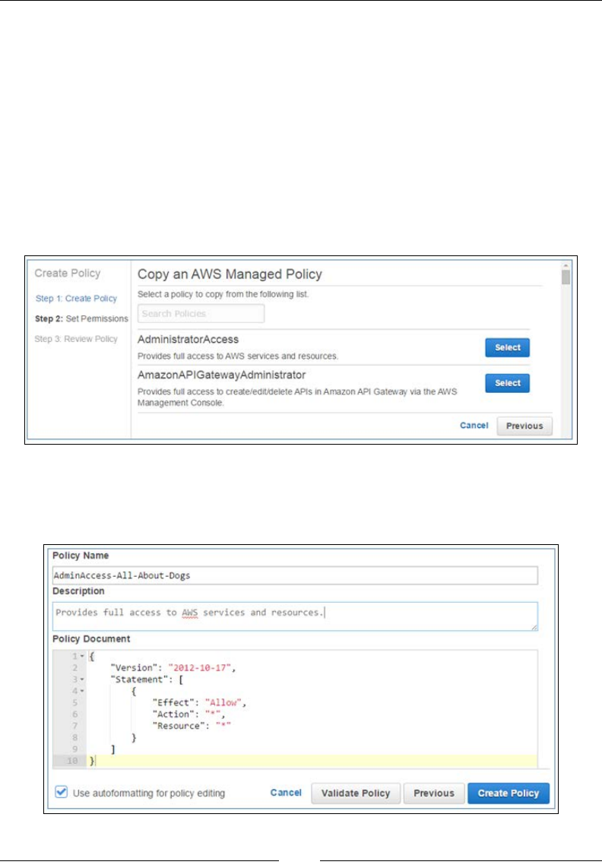Select the AdministratorAccess policy
The image size is (602, 868).
[507, 347]
